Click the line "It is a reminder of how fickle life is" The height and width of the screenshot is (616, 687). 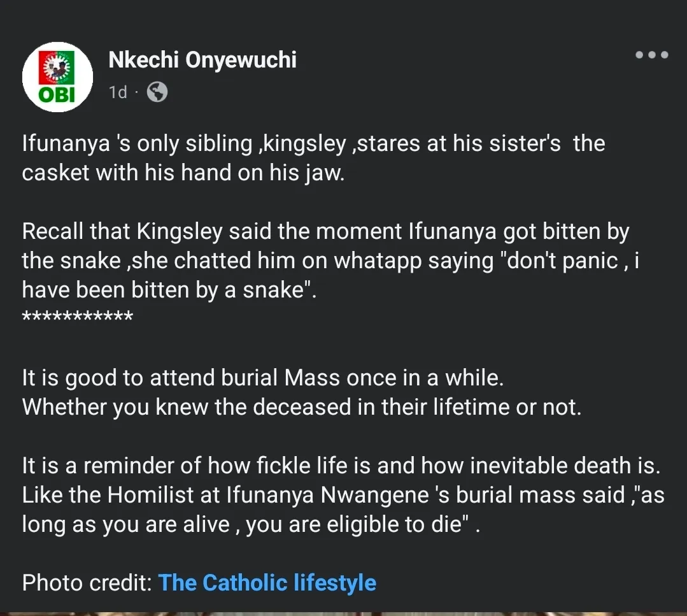click(x=340, y=466)
